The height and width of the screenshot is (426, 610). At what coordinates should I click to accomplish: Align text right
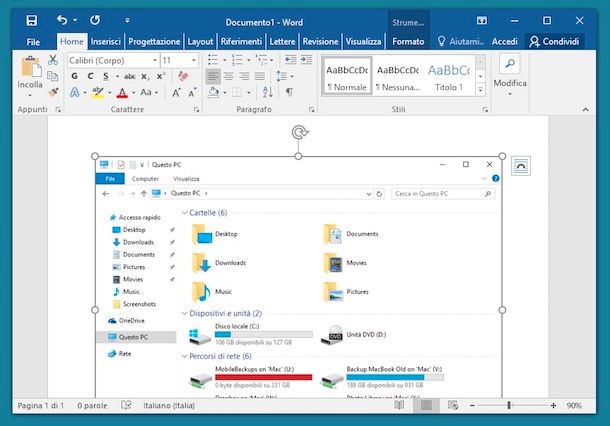tap(244, 76)
